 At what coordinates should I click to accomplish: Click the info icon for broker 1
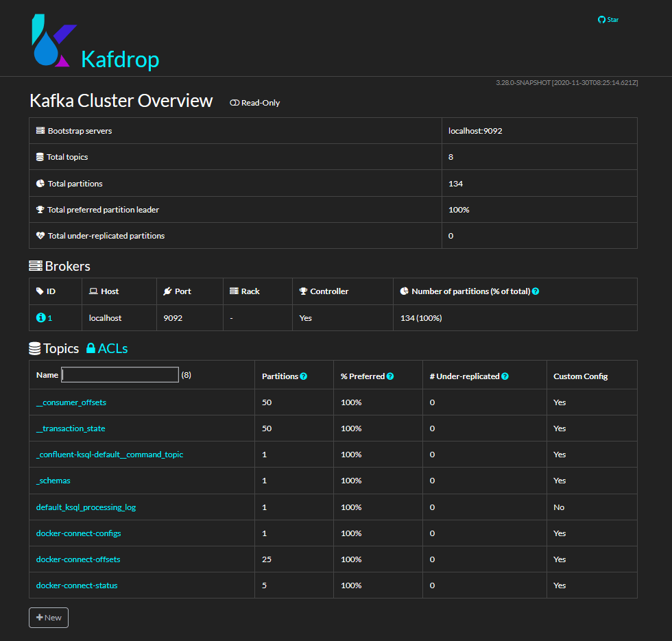coord(40,317)
